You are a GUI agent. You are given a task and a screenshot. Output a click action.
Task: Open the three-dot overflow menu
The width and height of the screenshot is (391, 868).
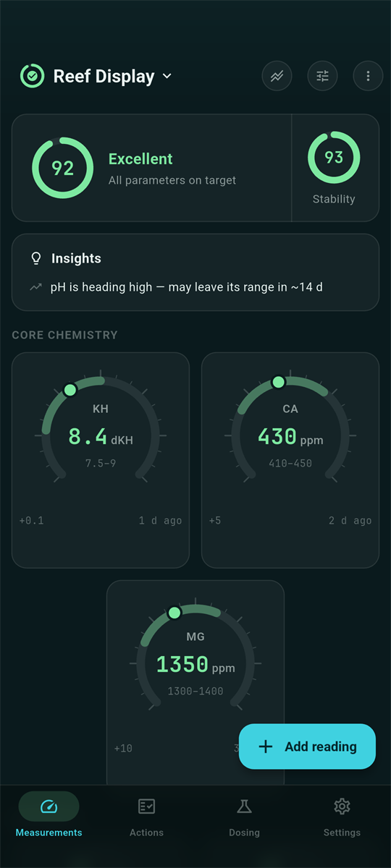(x=368, y=76)
